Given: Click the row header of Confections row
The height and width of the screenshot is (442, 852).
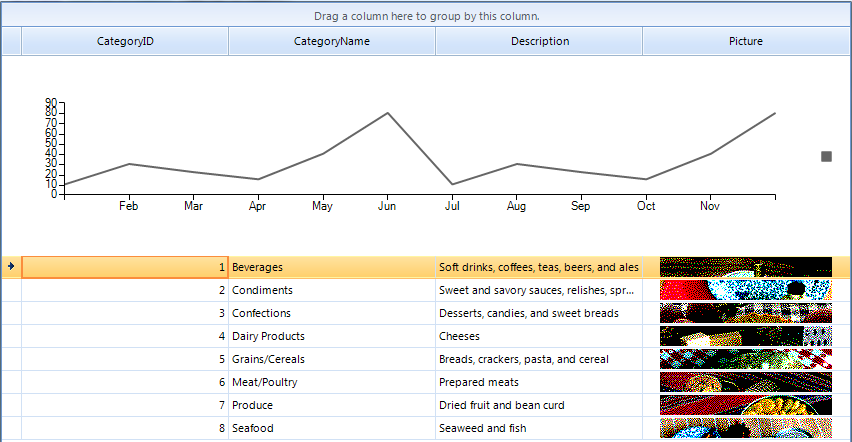Looking at the screenshot, I should pos(11,313).
